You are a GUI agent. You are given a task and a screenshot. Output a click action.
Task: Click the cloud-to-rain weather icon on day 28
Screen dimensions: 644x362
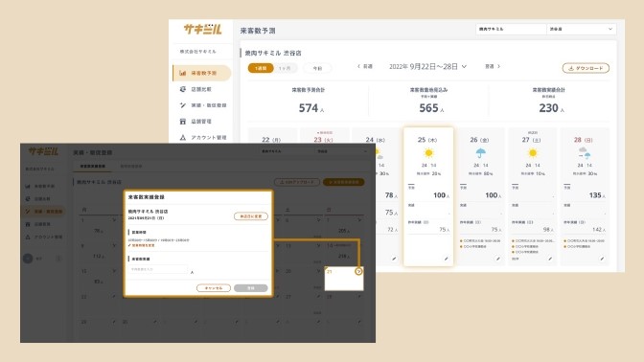(x=585, y=153)
